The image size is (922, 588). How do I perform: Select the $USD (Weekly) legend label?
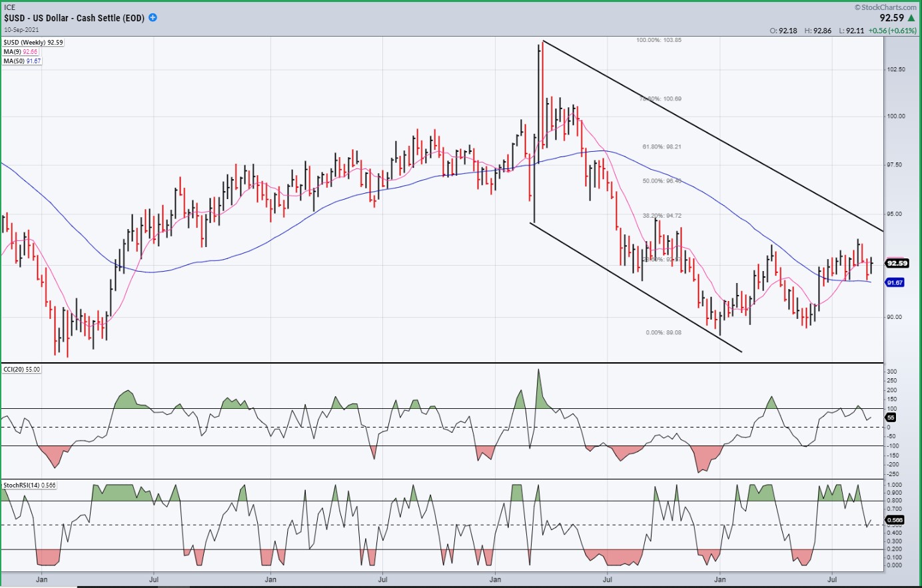[33, 43]
